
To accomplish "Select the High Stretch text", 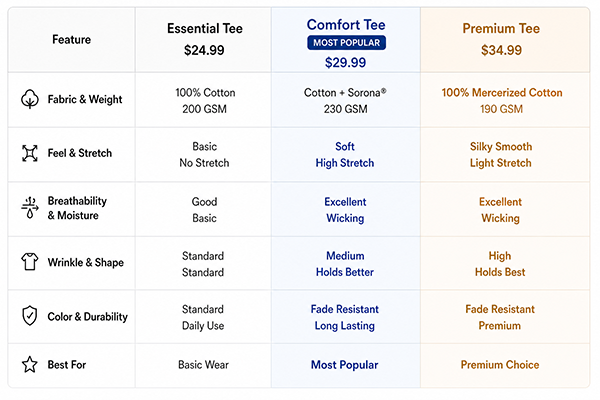I will 345,163.
